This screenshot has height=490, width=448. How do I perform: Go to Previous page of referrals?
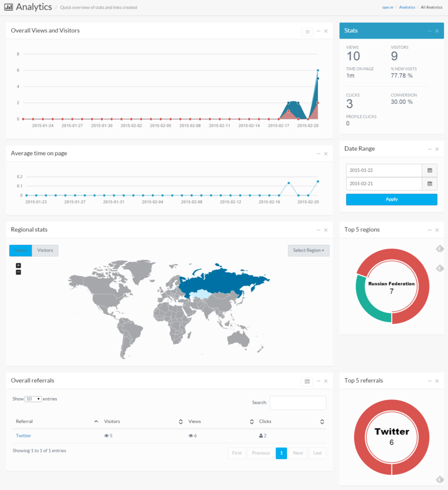point(261,453)
